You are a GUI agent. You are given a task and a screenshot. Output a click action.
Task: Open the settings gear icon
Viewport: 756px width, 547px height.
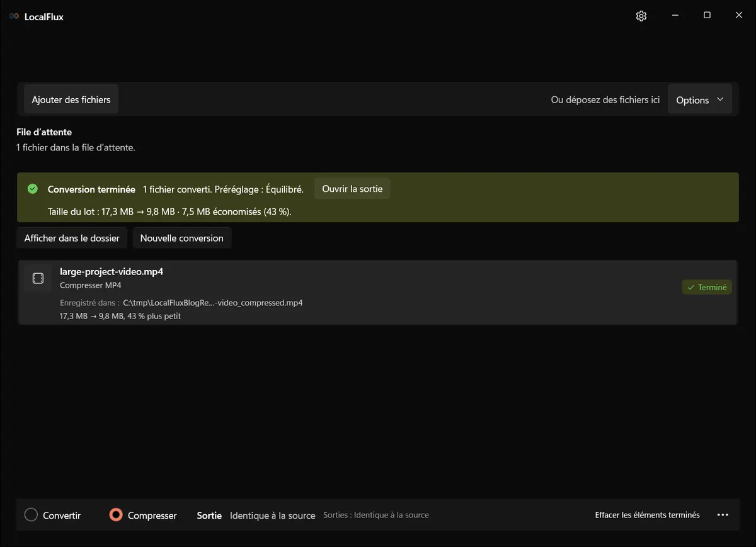[x=641, y=16]
